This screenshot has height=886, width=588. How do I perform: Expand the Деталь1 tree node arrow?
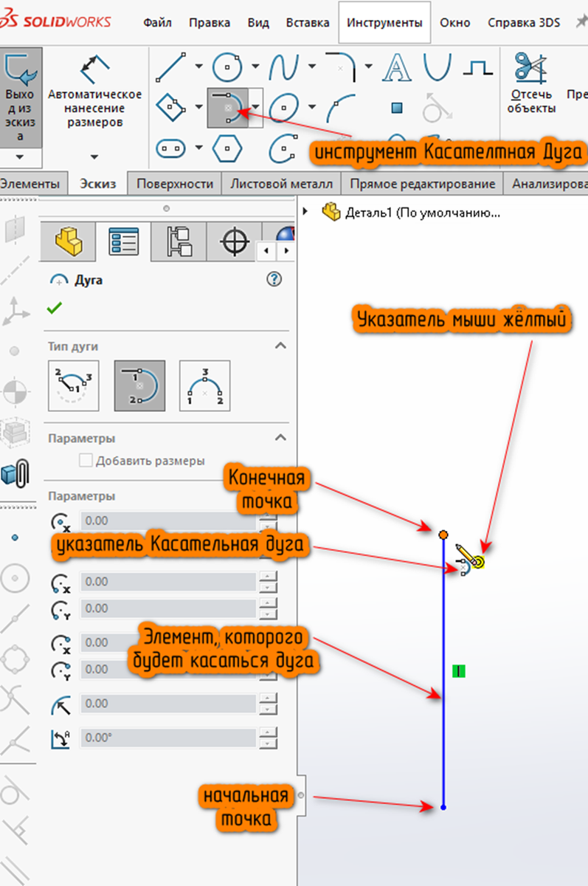coord(306,212)
